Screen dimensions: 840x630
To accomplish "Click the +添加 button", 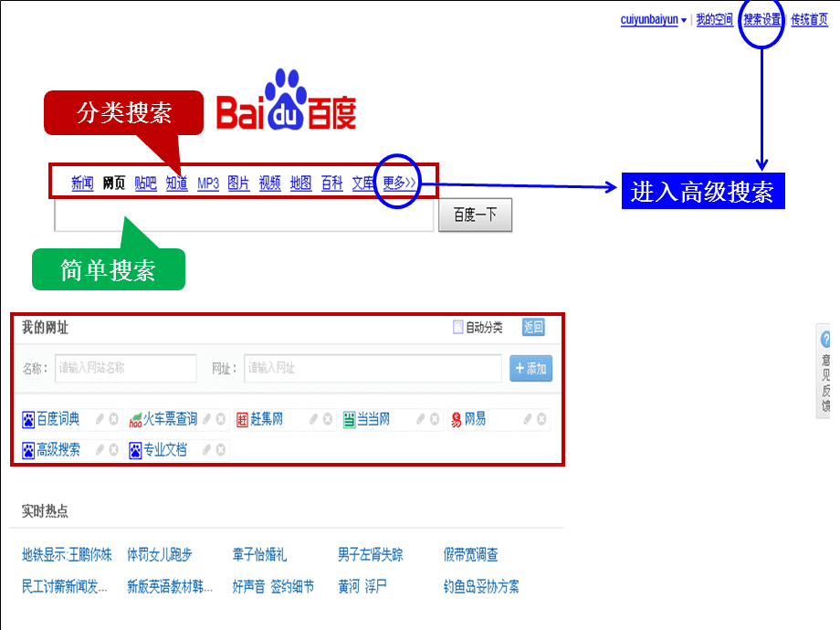I will 530,369.
